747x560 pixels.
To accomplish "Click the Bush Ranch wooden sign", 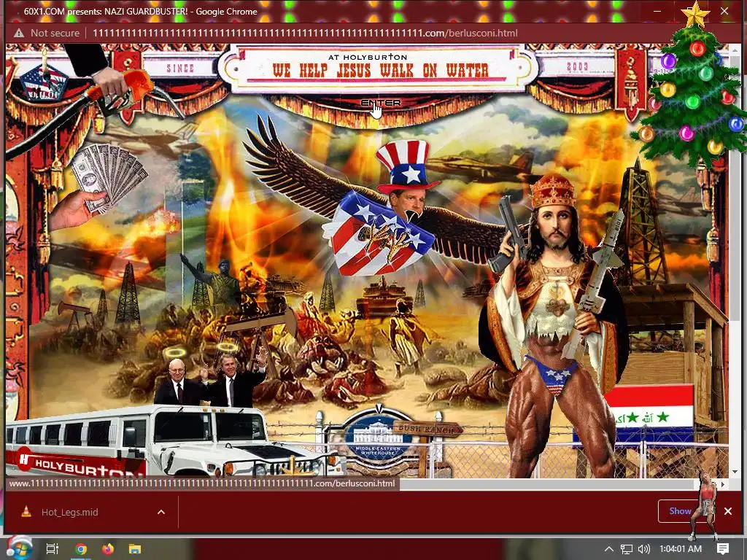I will pyautogui.click(x=427, y=429).
